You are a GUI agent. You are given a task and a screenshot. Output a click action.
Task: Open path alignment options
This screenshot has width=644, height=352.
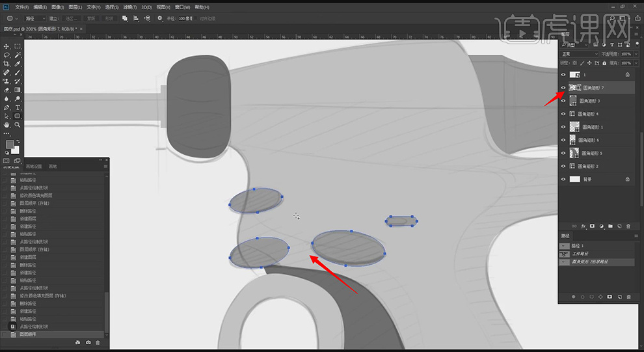click(136, 18)
